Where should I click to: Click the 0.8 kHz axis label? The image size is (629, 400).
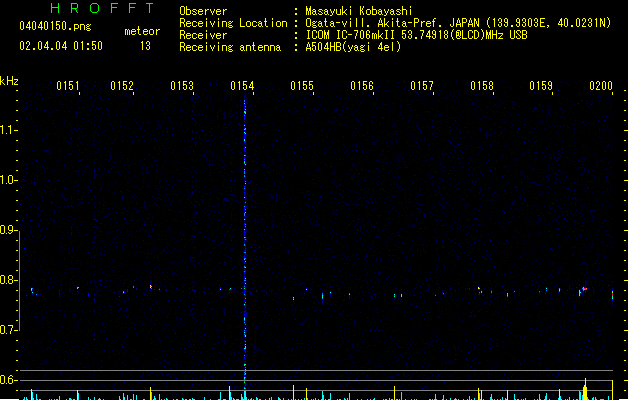pos(7,280)
